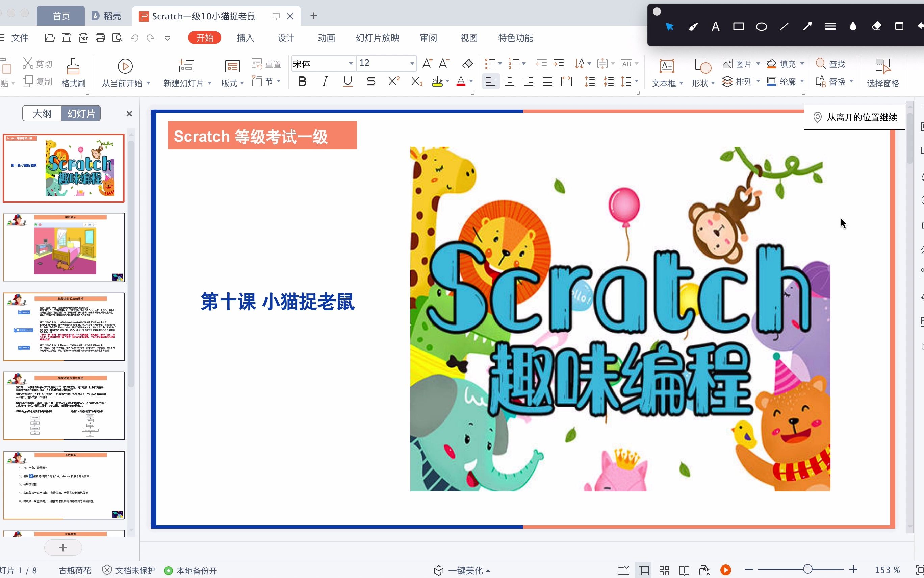Open the 幻灯片放映 ribbon tab
924x578 pixels.
pyautogui.click(x=378, y=38)
